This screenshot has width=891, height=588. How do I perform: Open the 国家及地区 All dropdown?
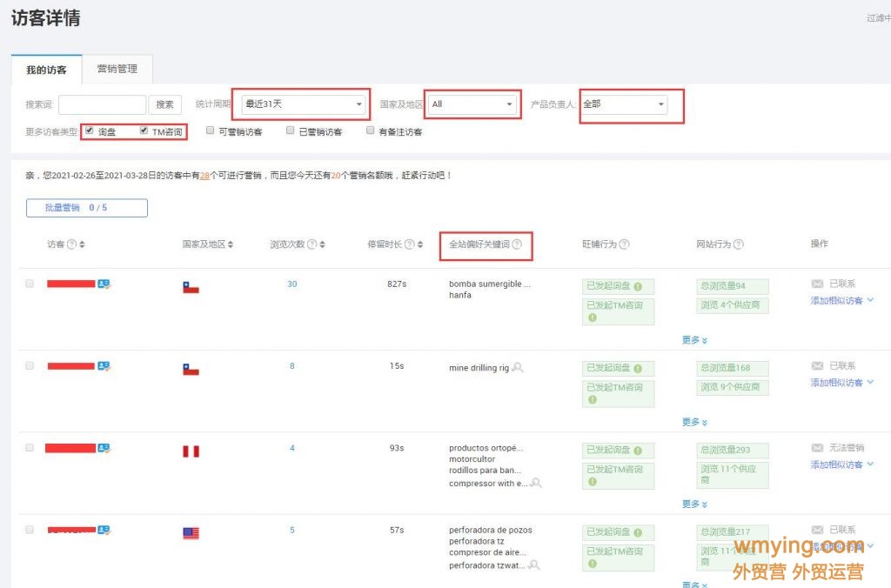472,103
